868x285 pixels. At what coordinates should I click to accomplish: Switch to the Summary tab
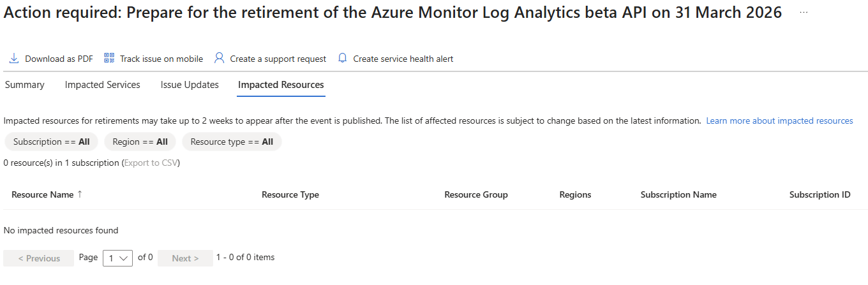tap(24, 85)
